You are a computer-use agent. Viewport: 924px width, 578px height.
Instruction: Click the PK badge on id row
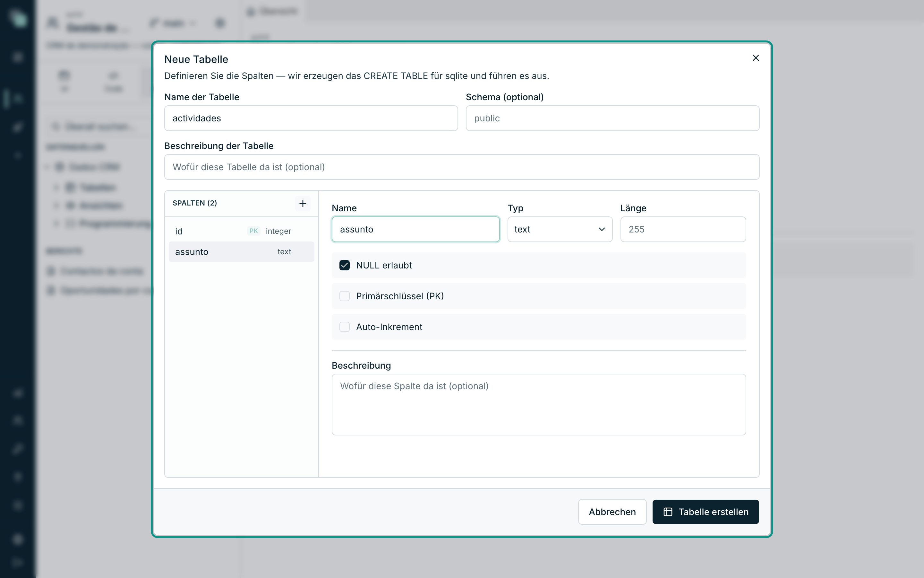(x=253, y=231)
